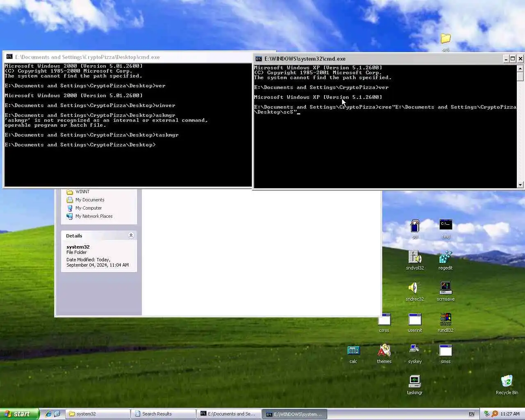Click the system32 name in the Details panel

tap(78, 247)
